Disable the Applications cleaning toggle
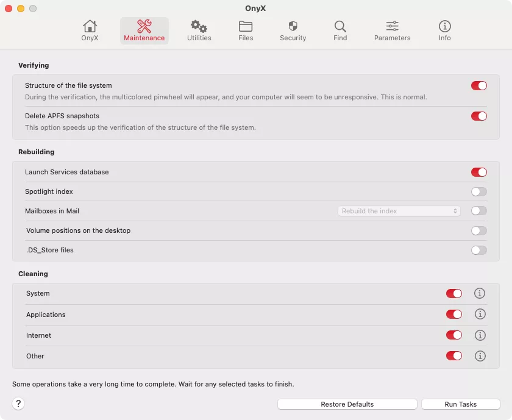This screenshot has width=512, height=420. coord(454,315)
